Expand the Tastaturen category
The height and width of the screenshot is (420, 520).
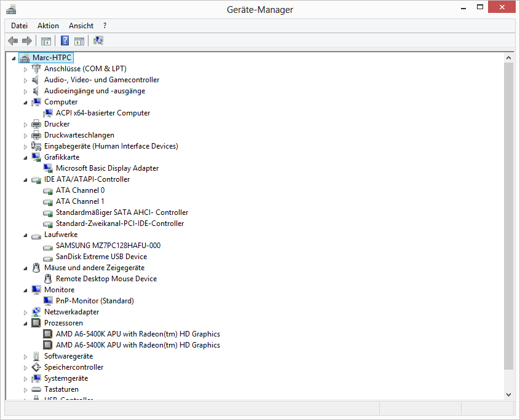pos(26,390)
